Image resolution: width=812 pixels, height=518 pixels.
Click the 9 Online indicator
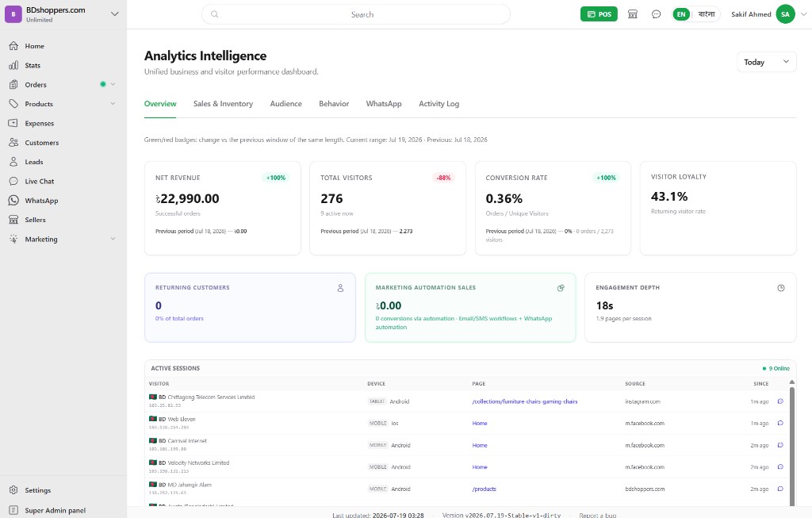coord(776,368)
